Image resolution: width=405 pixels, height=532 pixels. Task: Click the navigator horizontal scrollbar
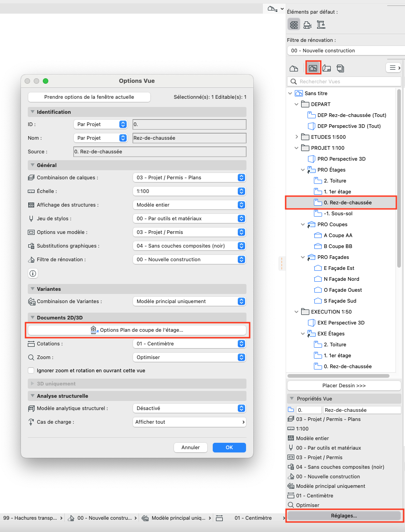[338, 376]
